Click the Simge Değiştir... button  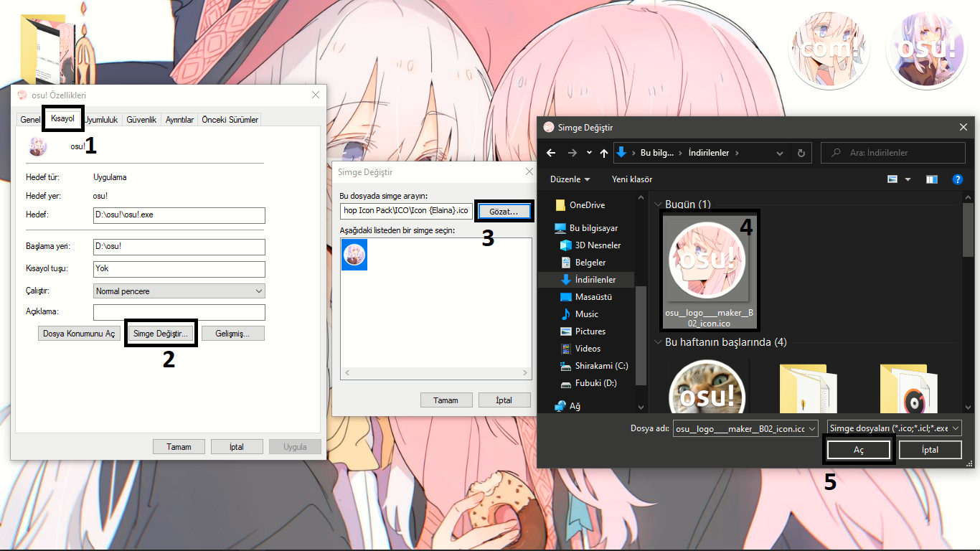coord(161,334)
